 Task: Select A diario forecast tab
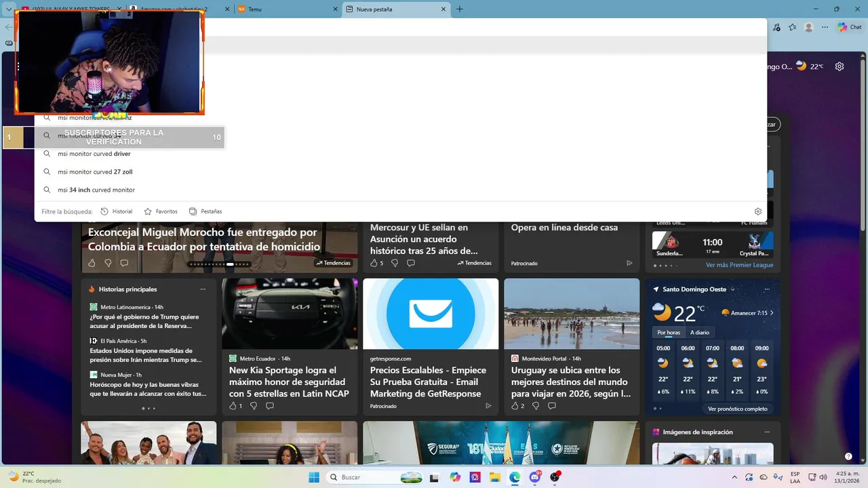point(700,332)
